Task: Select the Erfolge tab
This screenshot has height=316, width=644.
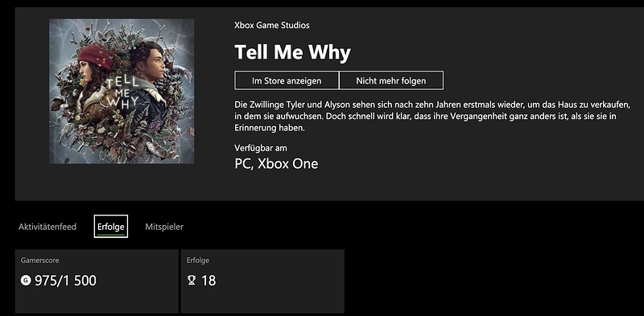Action: click(x=111, y=226)
